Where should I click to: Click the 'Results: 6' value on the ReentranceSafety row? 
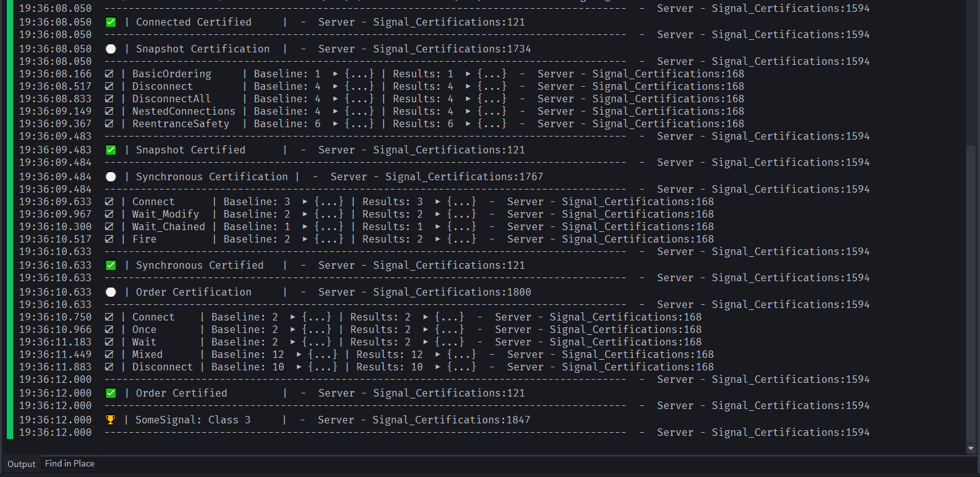pyautogui.click(x=423, y=123)
